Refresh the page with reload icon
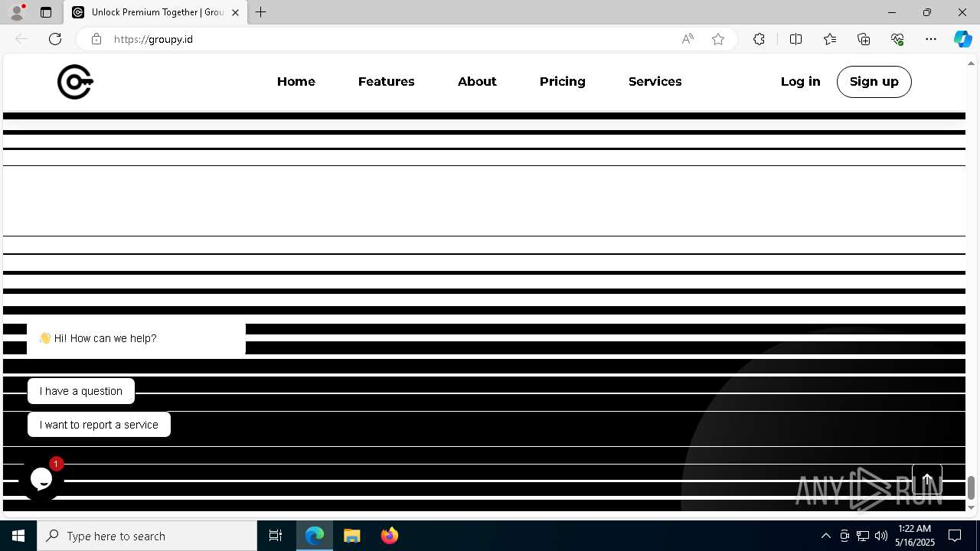 coord(55,39)
